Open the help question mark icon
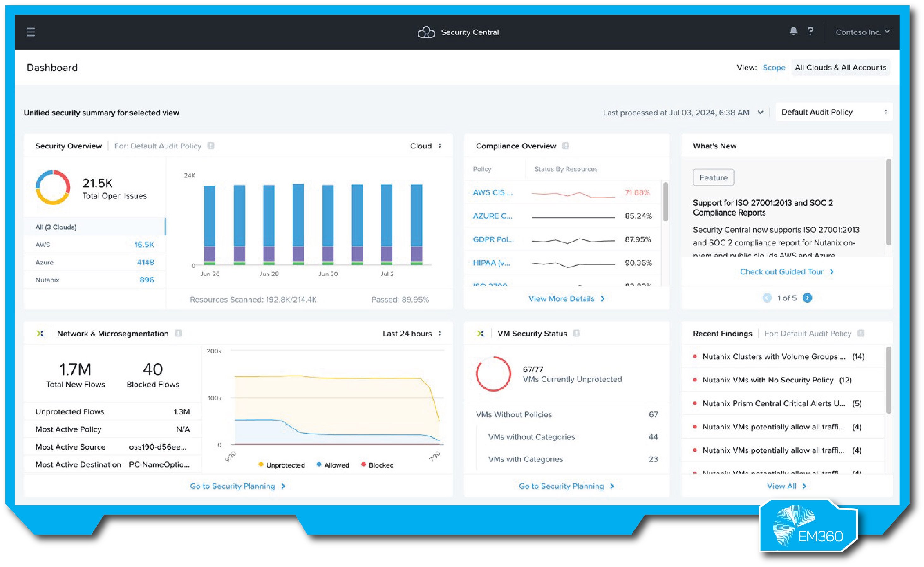The height and width of the screenshot is (567, 924). 811,32
